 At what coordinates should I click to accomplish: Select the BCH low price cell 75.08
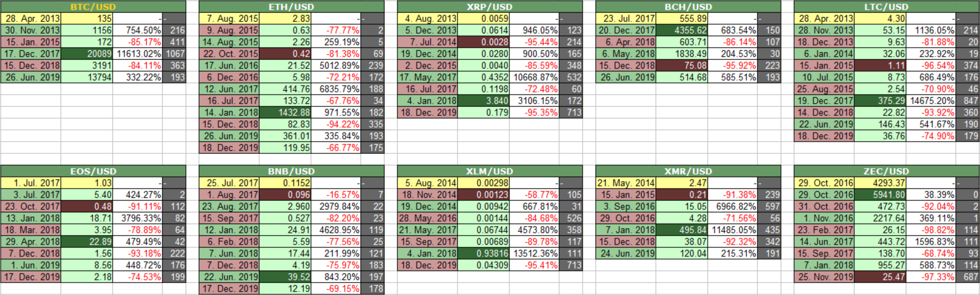(x=682, y=65)
